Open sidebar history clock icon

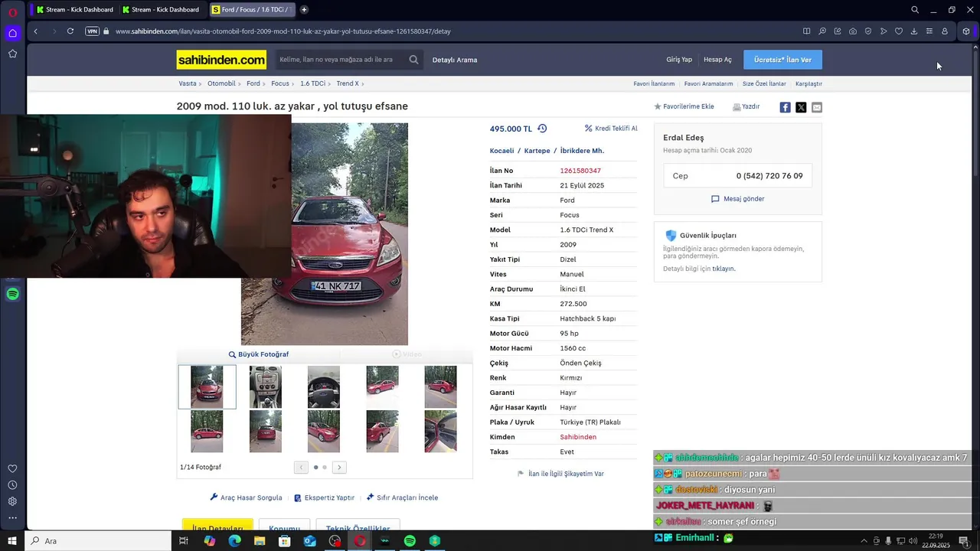click(x=13, y=485)
